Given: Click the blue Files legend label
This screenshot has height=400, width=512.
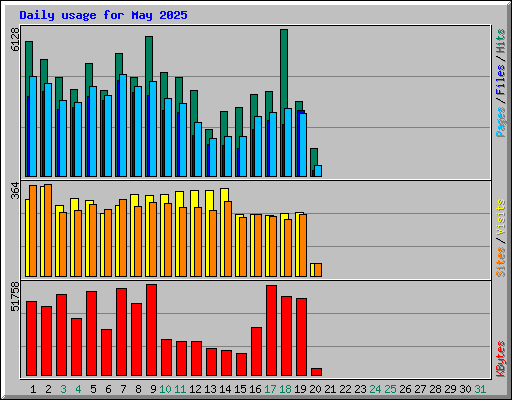Looking at the screenshot, I should (501, 79).
